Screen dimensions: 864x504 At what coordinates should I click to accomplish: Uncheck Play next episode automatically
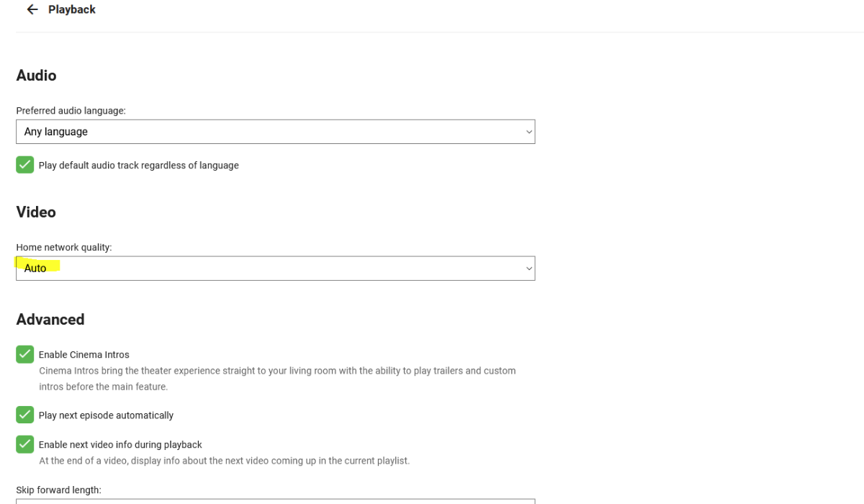pyautogui.click(x=25, y=415)
